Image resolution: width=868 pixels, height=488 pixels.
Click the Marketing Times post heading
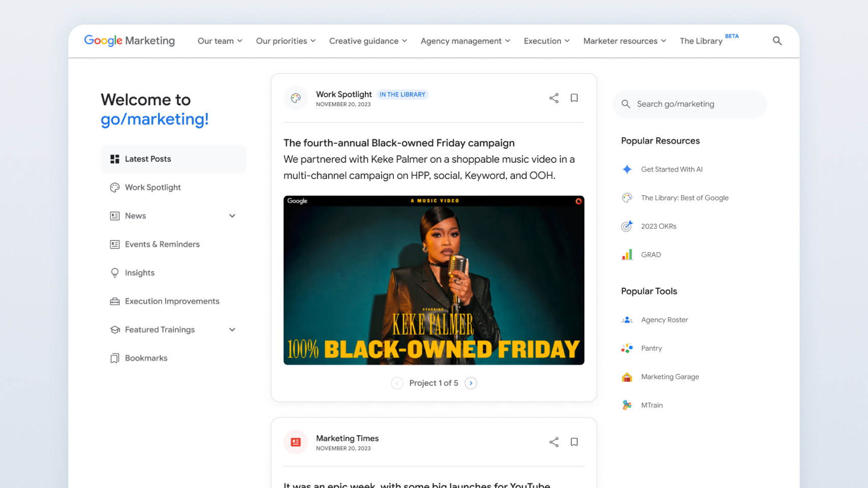pyautogui.click(x=348, y=438)
